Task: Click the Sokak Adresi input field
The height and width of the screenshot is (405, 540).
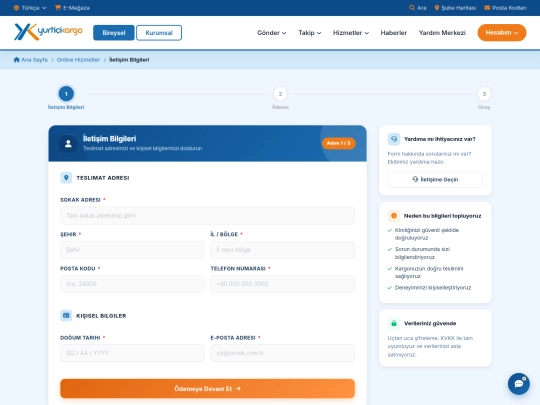Action: click(207, 216)
